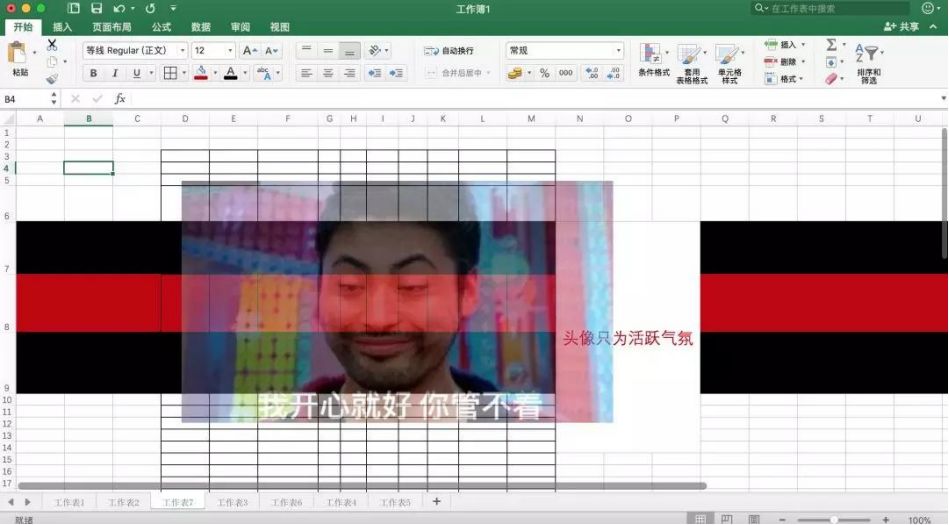Click the increase indent icon
This screenshot has height=525, width=949.
[396, 73]
